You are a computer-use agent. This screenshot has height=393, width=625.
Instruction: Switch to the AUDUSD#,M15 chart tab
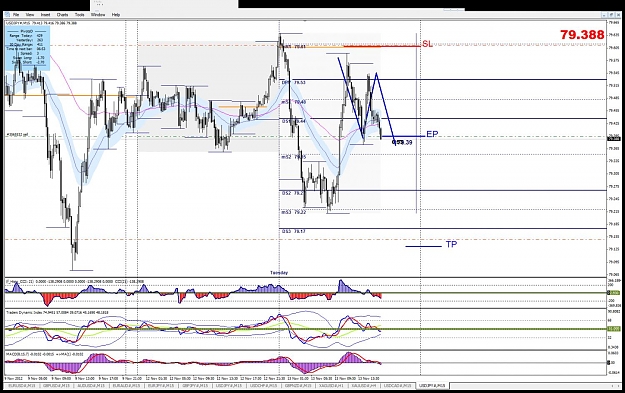click(x=91, y=386)
